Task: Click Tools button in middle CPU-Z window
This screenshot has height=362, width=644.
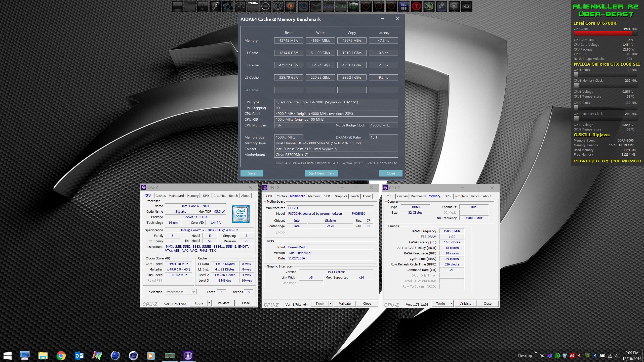Action: (320, 304)
